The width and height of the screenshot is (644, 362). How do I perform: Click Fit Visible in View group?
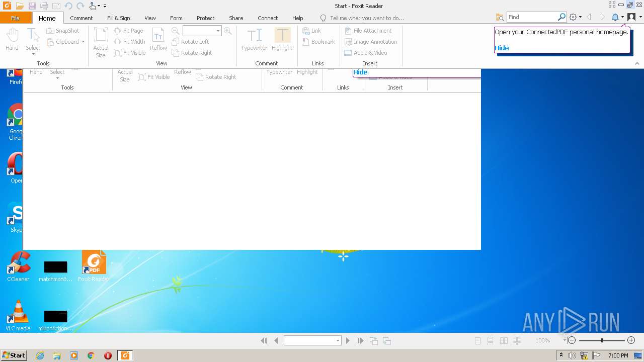[x=130, y=53]
